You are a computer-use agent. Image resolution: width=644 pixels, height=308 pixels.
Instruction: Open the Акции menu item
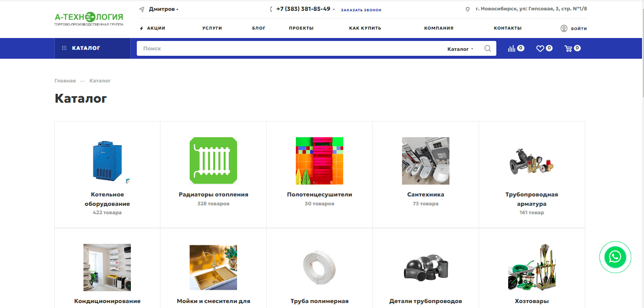[x=156, y=28]
